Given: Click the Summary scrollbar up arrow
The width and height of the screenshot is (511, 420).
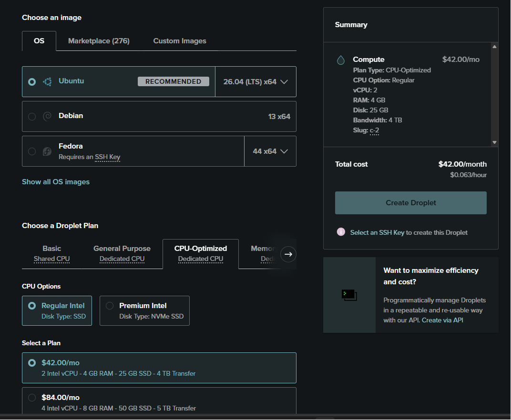Looking at the screenshot, I should tap(494, 47).
